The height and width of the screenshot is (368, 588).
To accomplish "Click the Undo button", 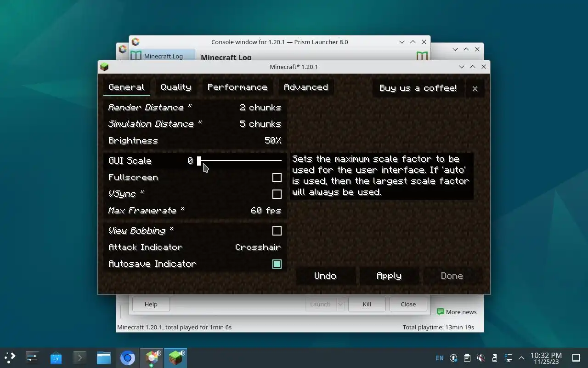I will pos(325,276).
